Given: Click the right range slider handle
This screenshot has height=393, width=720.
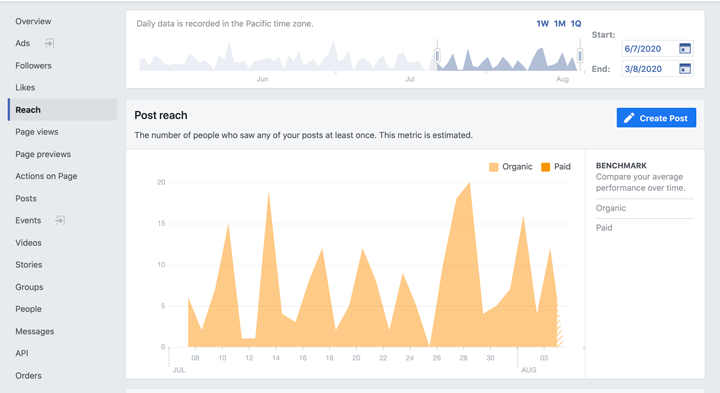Looking at the screenshot, I should (x=580, y=56).
